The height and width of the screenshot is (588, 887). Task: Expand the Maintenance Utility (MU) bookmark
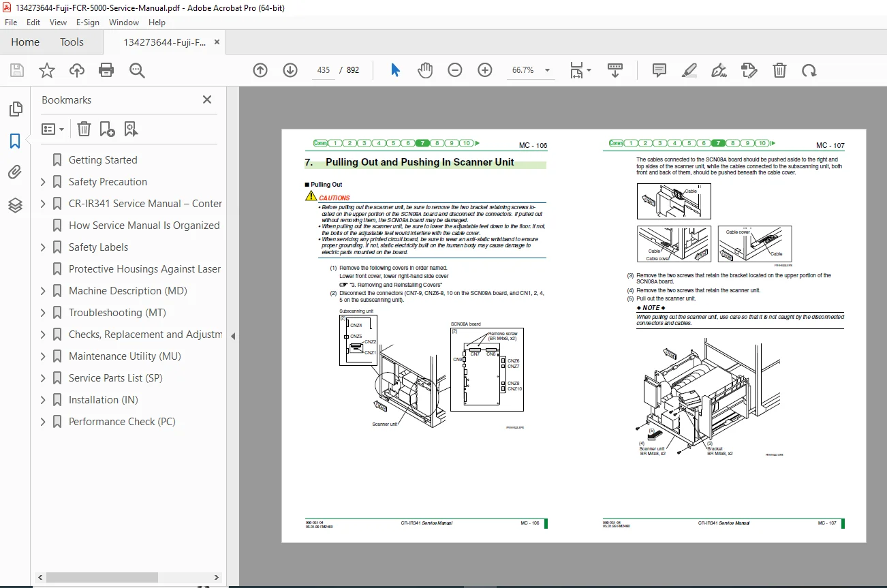43,356
